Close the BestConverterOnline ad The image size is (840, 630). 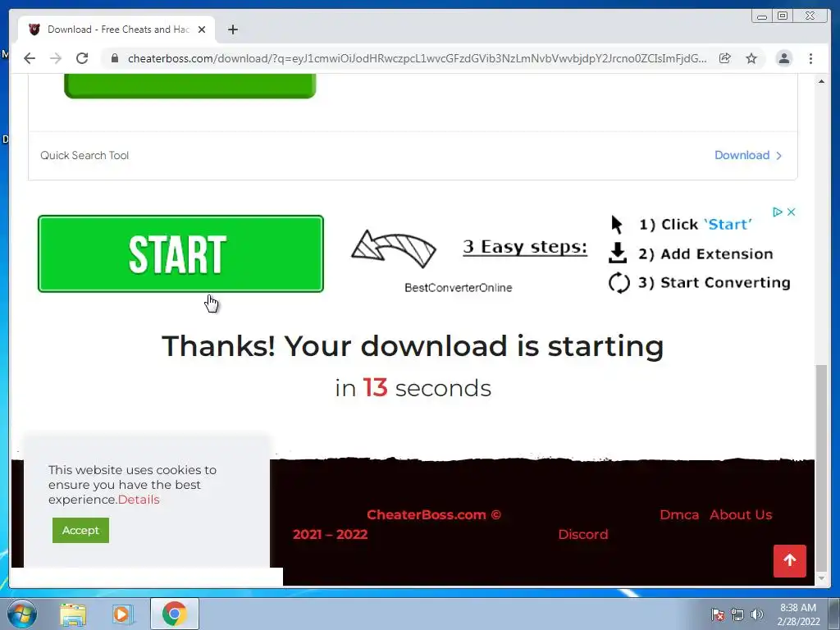tap(792, 212)
